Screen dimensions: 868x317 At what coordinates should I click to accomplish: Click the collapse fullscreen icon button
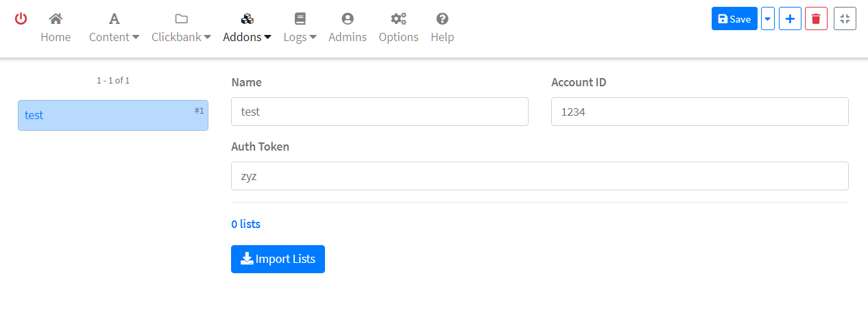tap(845, 19)
